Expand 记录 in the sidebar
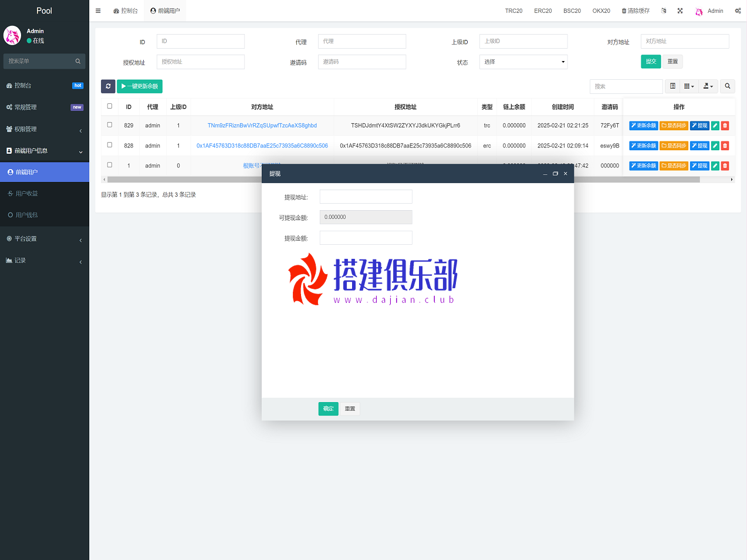 coord(45,261)
